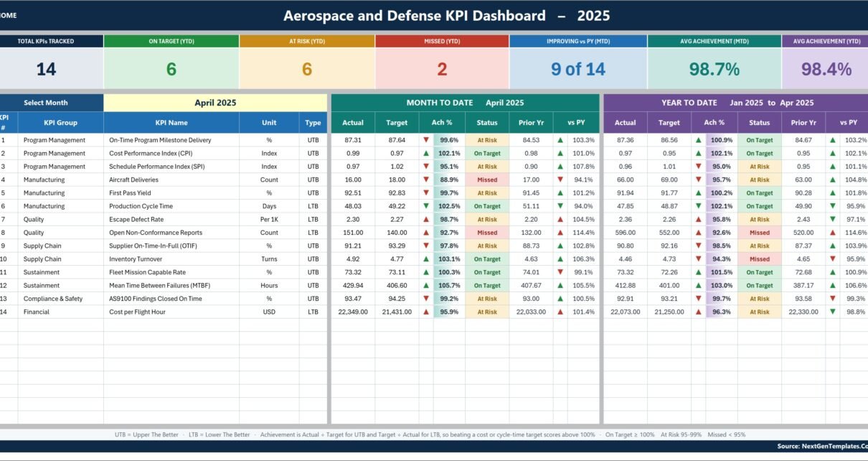Open the NextGenTemplates.com source link

click(x=822, y=446)
